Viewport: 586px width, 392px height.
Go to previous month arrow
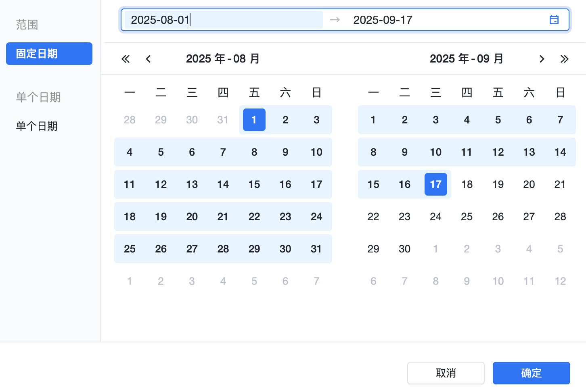(x=148, y=59)
